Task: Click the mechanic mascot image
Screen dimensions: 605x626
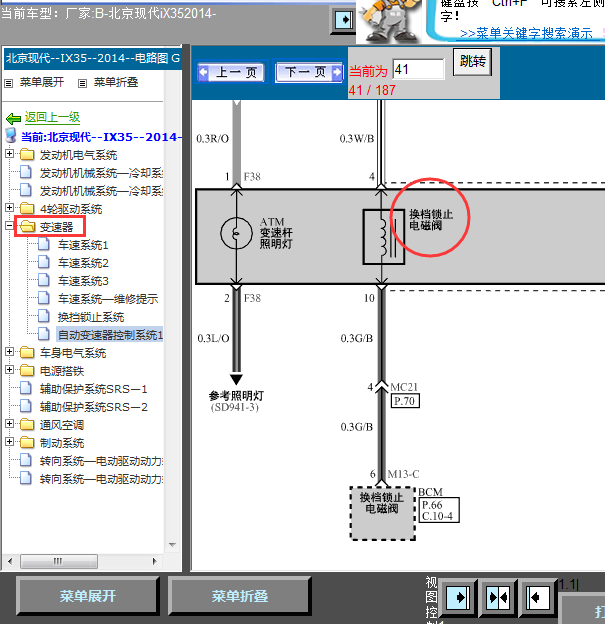Action: coord(389,21)
